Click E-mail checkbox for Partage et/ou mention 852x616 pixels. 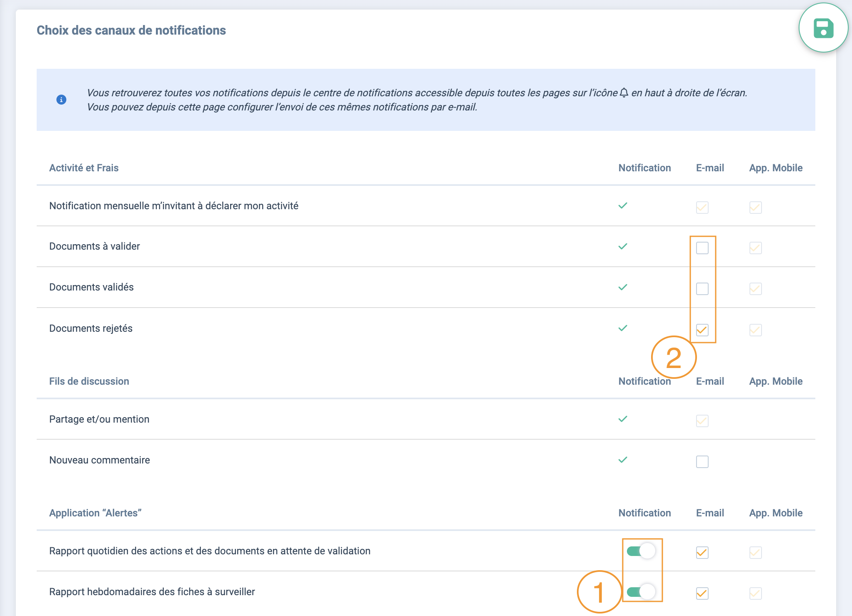point(702,421)
